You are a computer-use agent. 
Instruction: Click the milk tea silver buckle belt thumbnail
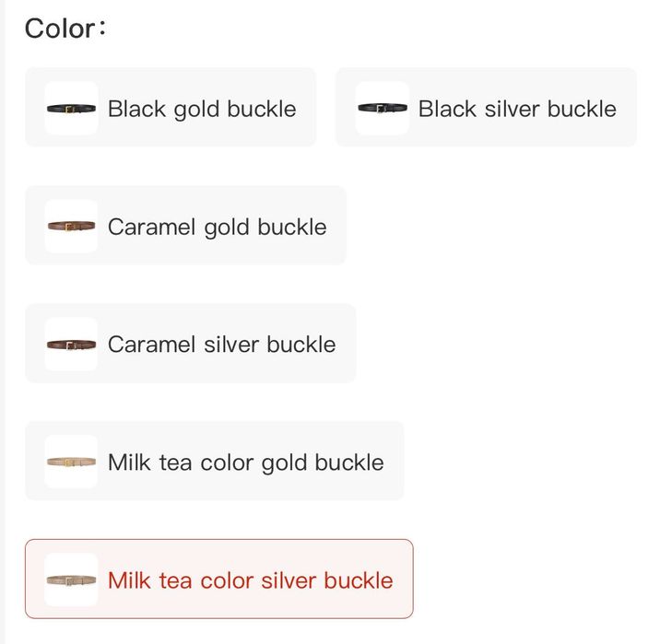(71, 580)
